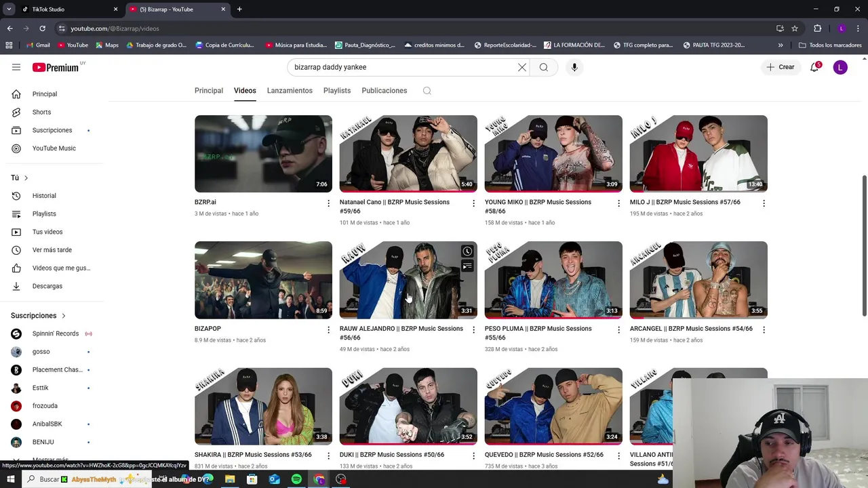Switch to the Publicaciones tab
Viewport: 868px width, 488px height.
tap(384, 91)
